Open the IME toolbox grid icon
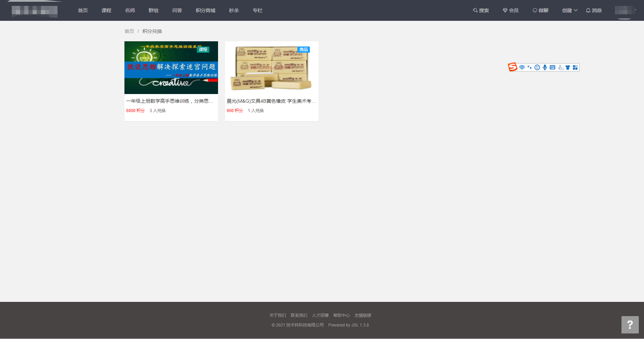The height and width of the screenshot is (339, 644). 575,67
